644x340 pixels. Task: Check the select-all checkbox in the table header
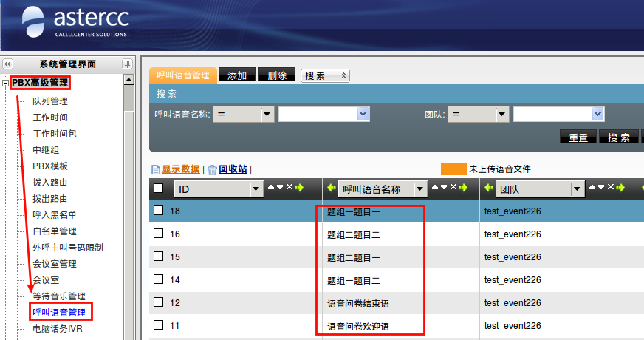159,188
